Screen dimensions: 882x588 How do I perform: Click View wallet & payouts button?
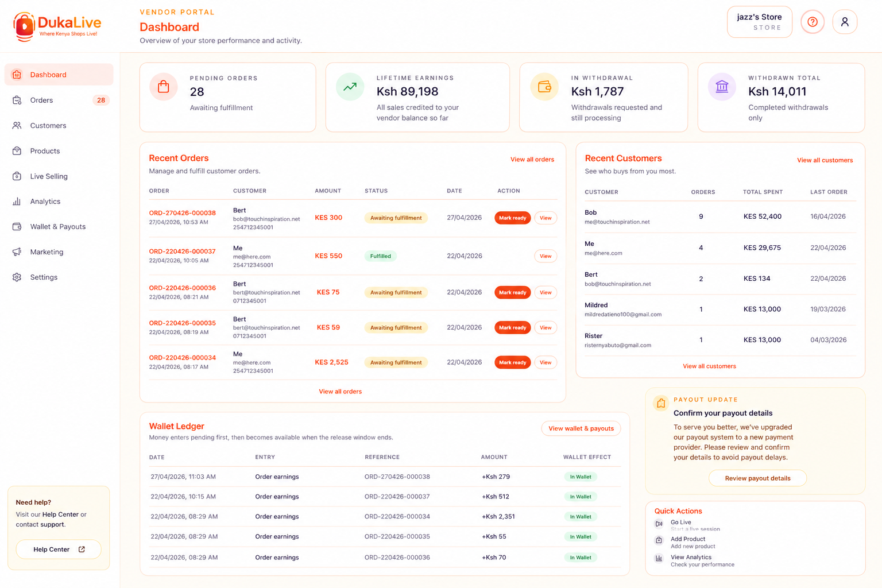tap(581, 428)
